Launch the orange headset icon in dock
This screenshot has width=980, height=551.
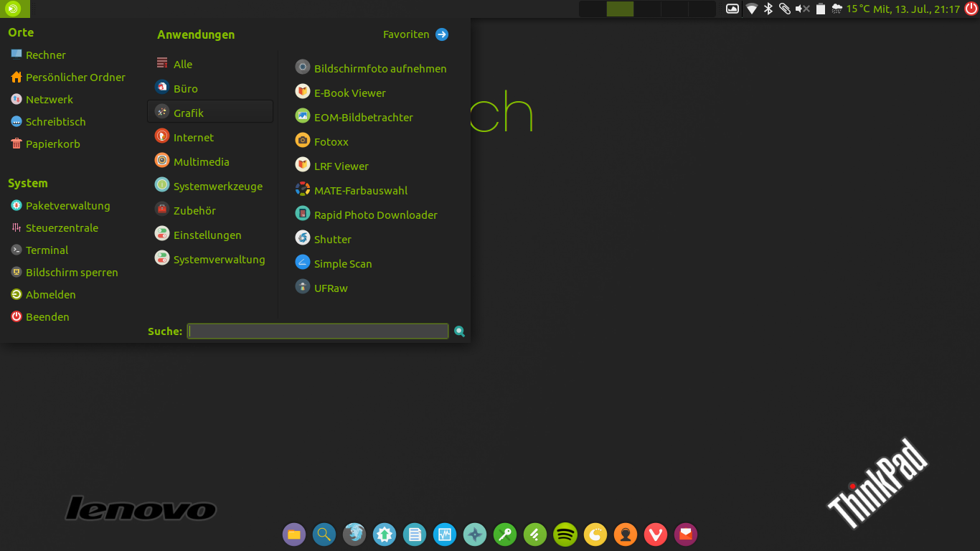626,534
